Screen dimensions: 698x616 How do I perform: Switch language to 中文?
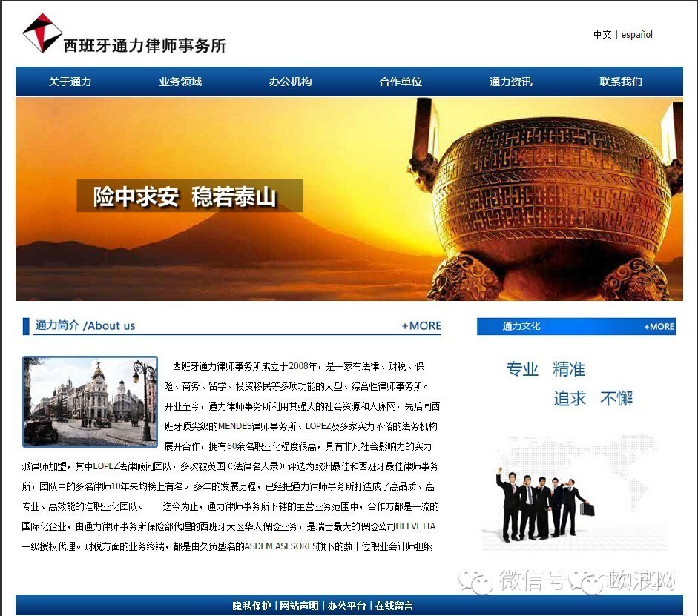602,34
